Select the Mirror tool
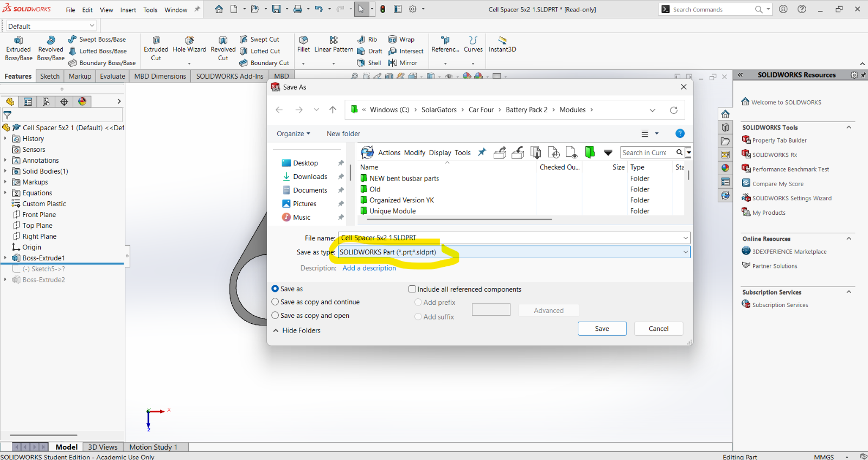Image resolution: width=868 pixels, height=460 pixels. click(403, 63)
